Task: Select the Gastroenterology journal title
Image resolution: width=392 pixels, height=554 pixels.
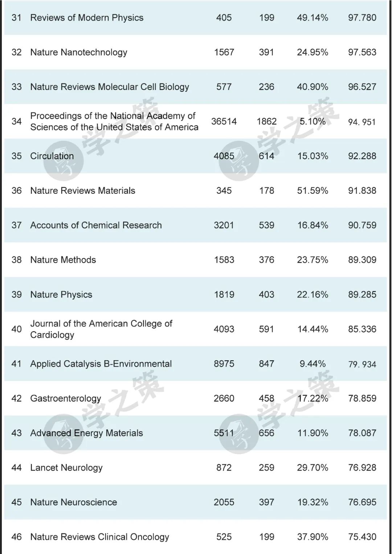Action: coord(66,398)
